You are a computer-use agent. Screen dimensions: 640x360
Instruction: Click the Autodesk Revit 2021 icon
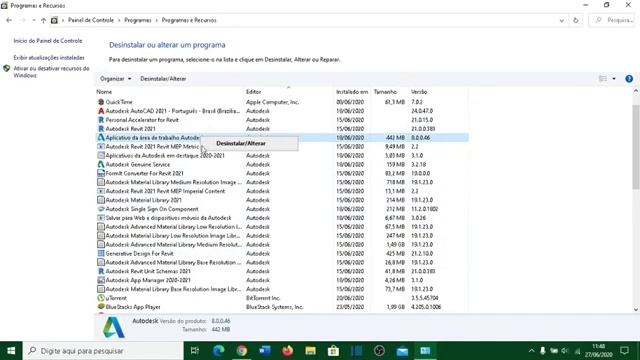pyautogui.click(x=101, y=129)
